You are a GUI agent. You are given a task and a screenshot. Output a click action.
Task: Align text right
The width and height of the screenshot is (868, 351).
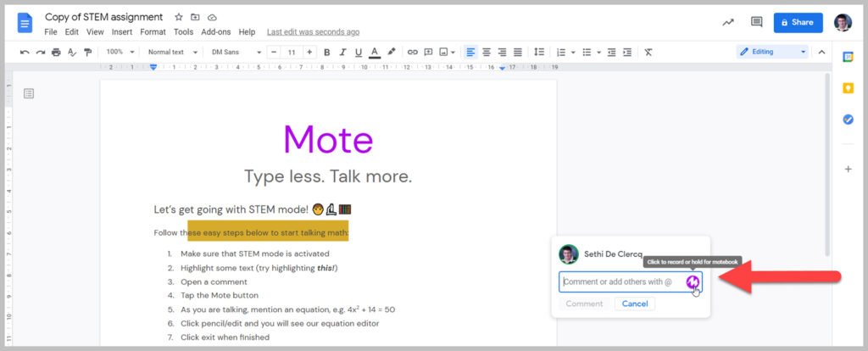(x=502, y=52)
